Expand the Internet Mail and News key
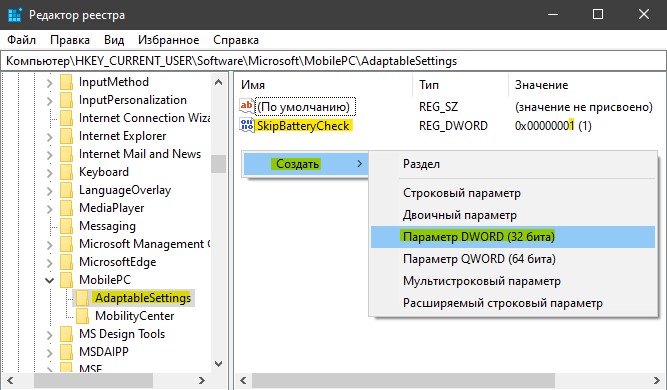The height and width of the screenshot is (390, 667). tap(50, 155)
